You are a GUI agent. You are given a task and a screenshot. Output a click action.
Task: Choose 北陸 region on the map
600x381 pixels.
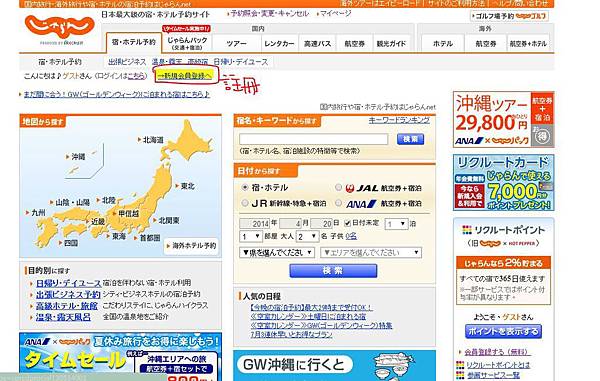point(108,200)
